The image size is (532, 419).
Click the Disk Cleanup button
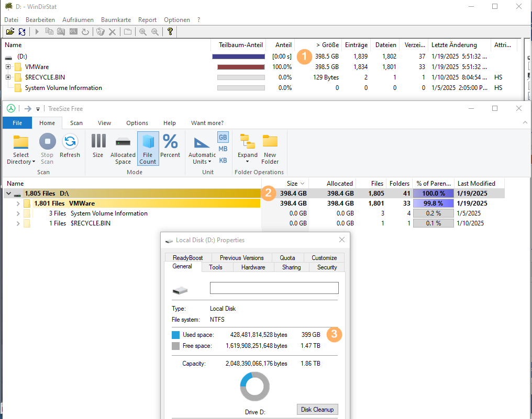(x=317, y=409)
